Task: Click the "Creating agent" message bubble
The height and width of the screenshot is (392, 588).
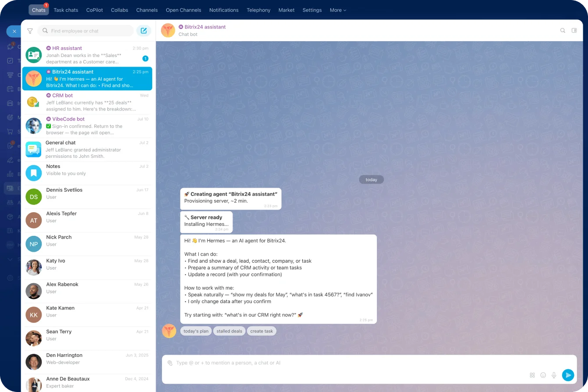Action: point(231,199)
